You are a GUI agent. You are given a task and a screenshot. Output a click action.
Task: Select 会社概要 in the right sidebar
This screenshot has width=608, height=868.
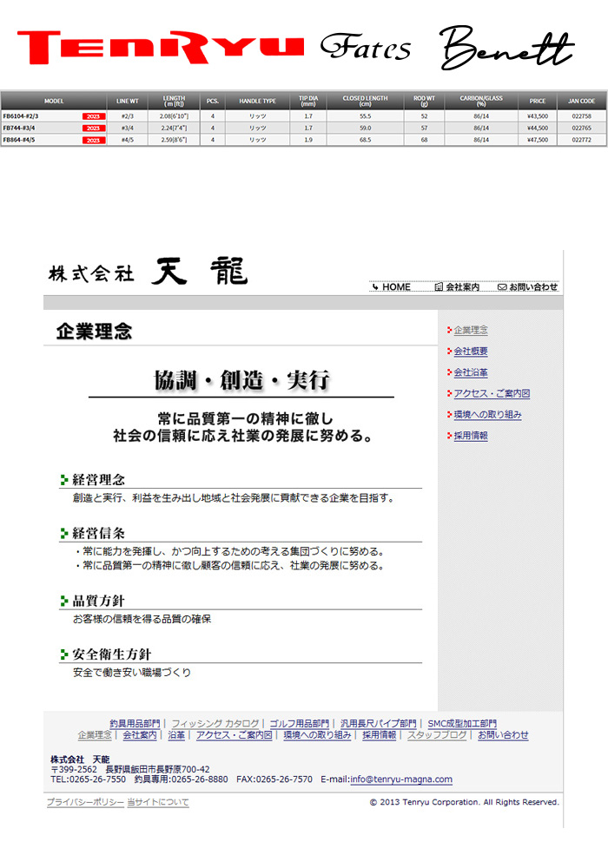(x=471, y=351)
